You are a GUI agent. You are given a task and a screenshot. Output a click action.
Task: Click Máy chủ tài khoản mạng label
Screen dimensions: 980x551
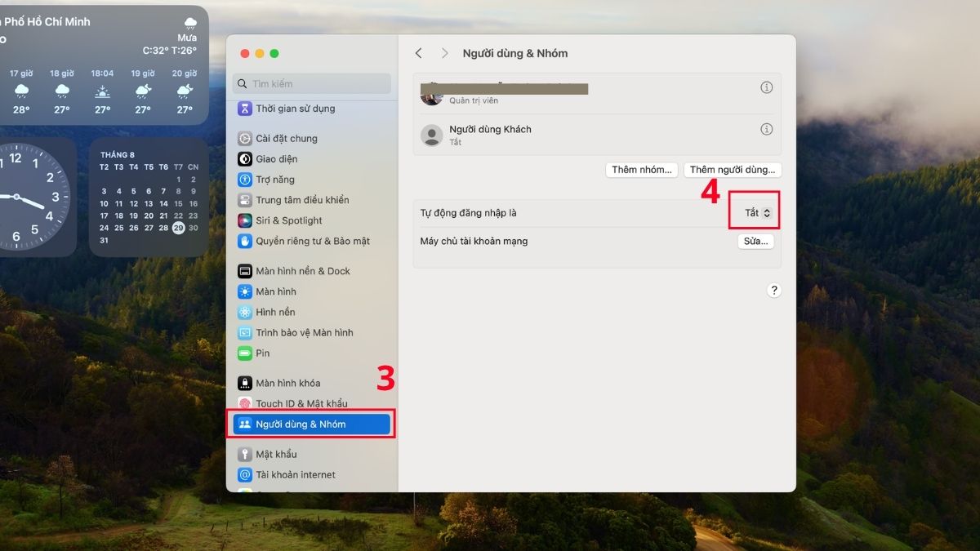(x=474, y=241)
